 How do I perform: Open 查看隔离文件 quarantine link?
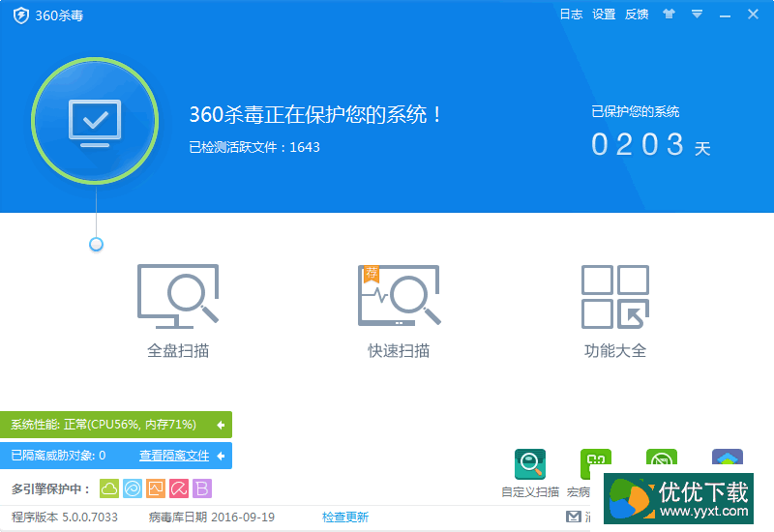coord(174,456)
